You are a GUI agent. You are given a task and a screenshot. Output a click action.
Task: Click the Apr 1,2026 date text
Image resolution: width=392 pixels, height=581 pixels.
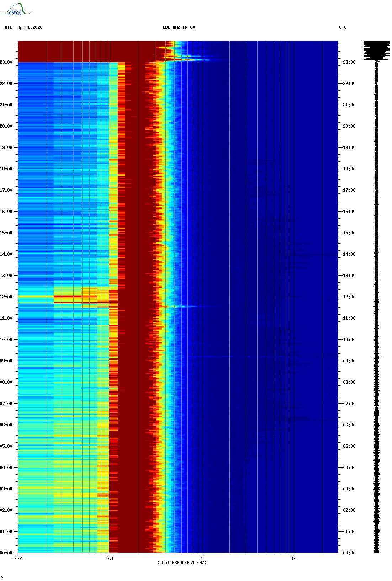30,27
